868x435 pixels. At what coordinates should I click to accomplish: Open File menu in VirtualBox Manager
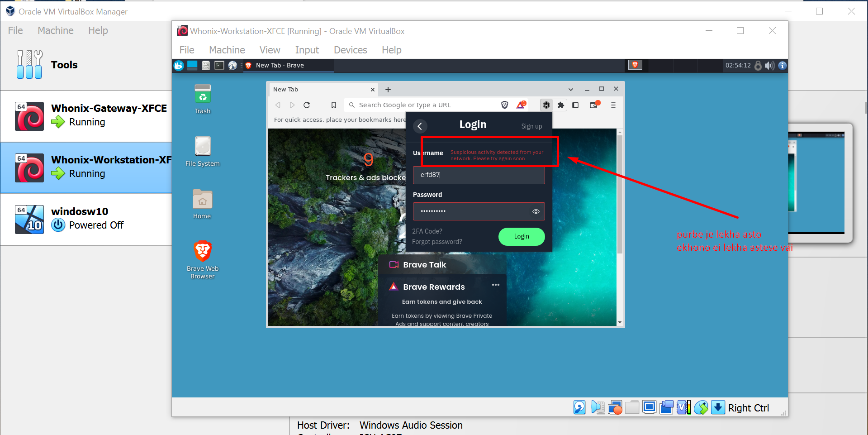15,30
